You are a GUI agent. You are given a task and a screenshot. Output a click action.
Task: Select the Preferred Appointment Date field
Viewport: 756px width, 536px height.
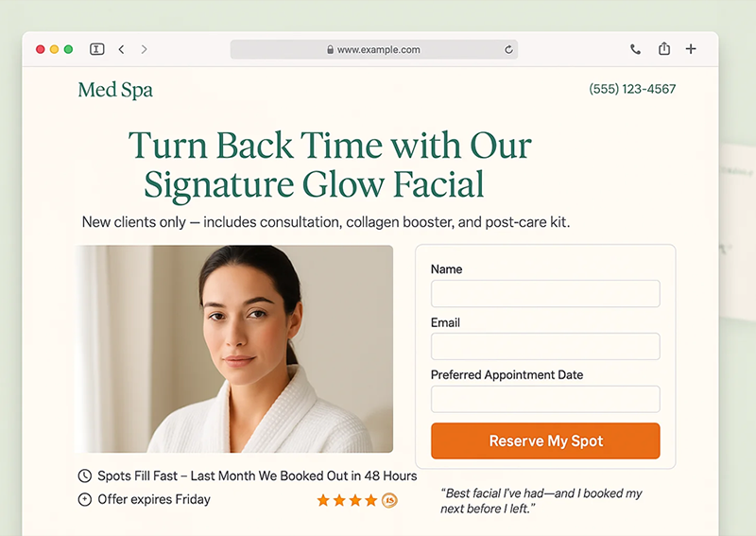[545, 399]
